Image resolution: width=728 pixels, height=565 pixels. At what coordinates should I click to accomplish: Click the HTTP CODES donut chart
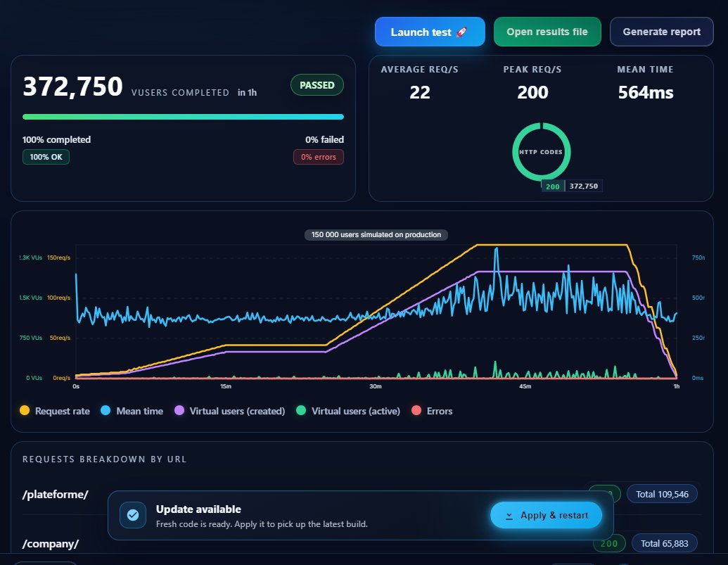(542, 152)
